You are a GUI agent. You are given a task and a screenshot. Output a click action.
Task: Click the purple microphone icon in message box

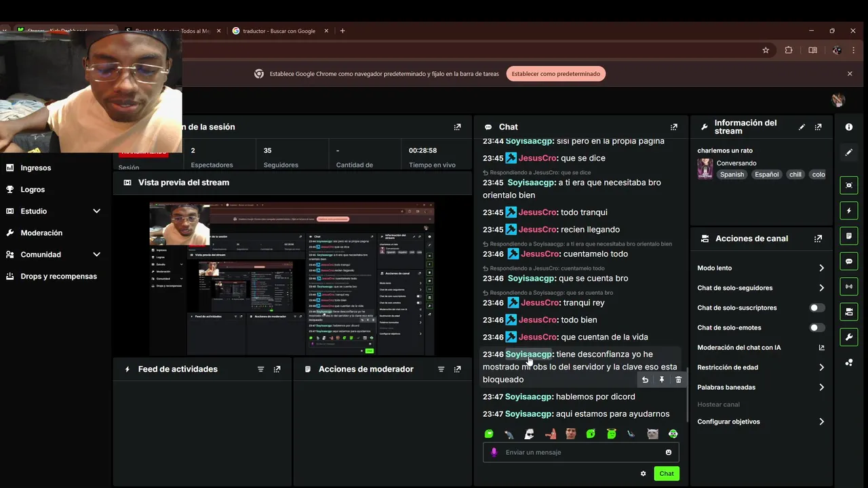click(494, 452)
